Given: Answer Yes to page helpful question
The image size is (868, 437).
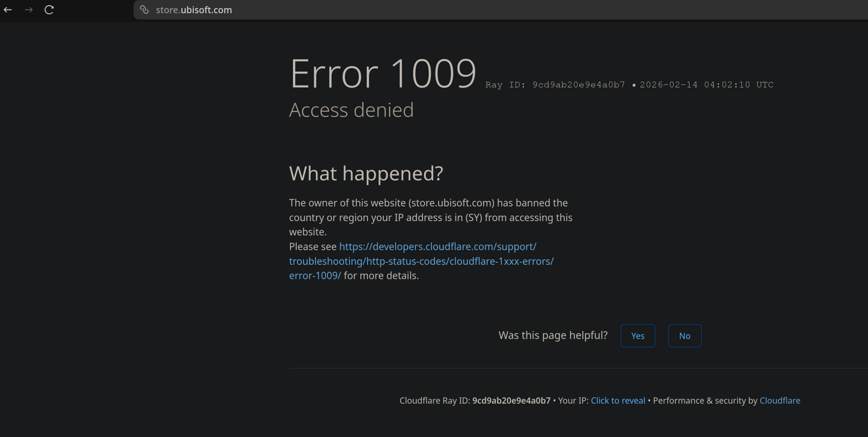Looking at the screenshot, I should click(637, 336).
